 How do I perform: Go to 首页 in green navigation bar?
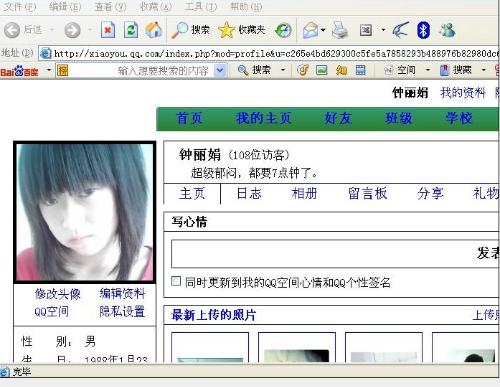(x=189, y=118)
